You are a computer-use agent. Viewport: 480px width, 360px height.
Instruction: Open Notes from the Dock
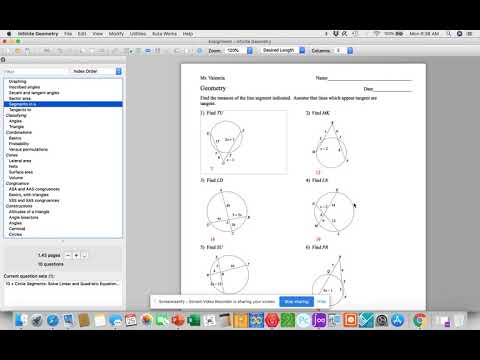(x=100, y=320)
